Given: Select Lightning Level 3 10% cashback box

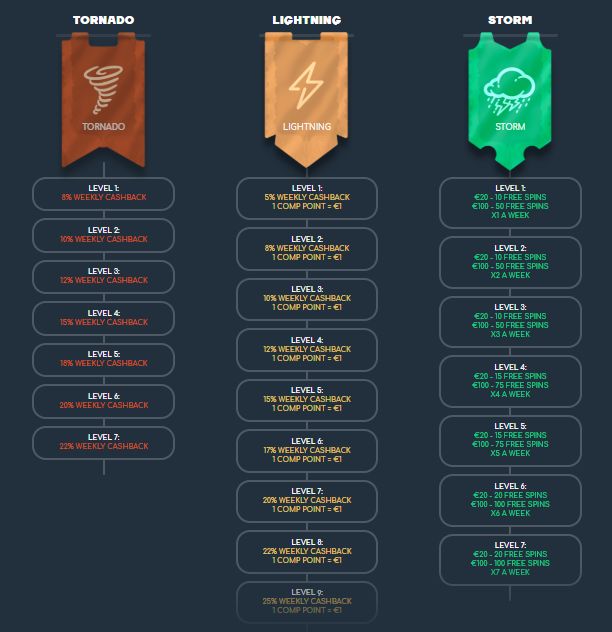Looking at the screenshot, I should point(307,299).
